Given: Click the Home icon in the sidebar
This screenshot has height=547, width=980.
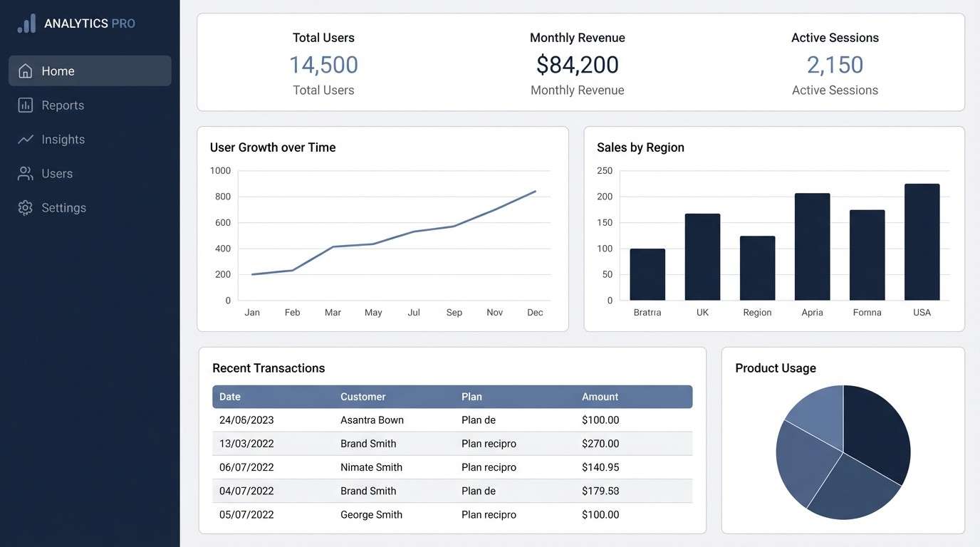Looking at the screenshot, I should click(25, 71).
